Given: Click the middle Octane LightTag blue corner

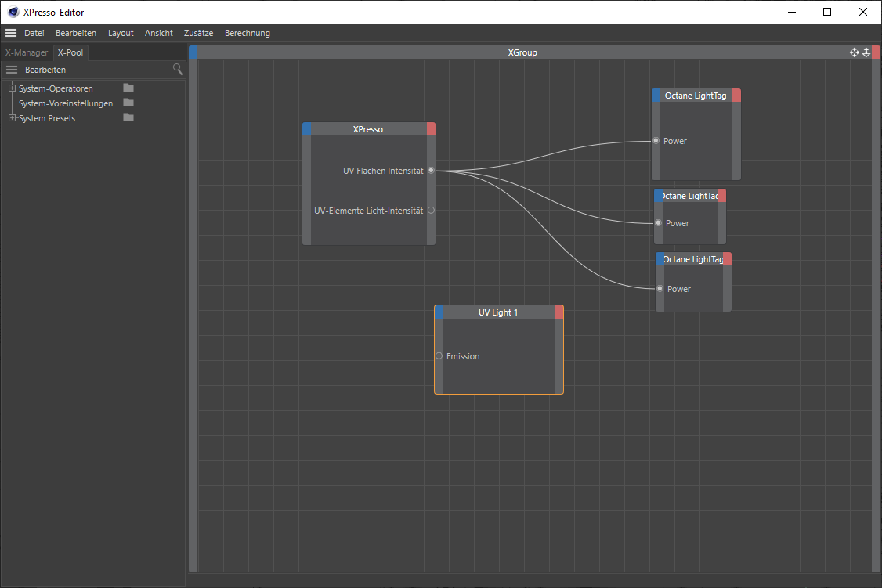Looking at the screenshot, I should (658, 196).
